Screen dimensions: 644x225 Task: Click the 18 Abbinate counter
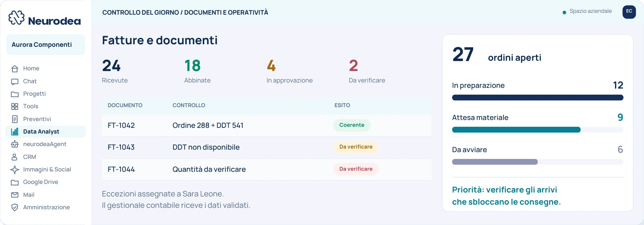(197, 71)
